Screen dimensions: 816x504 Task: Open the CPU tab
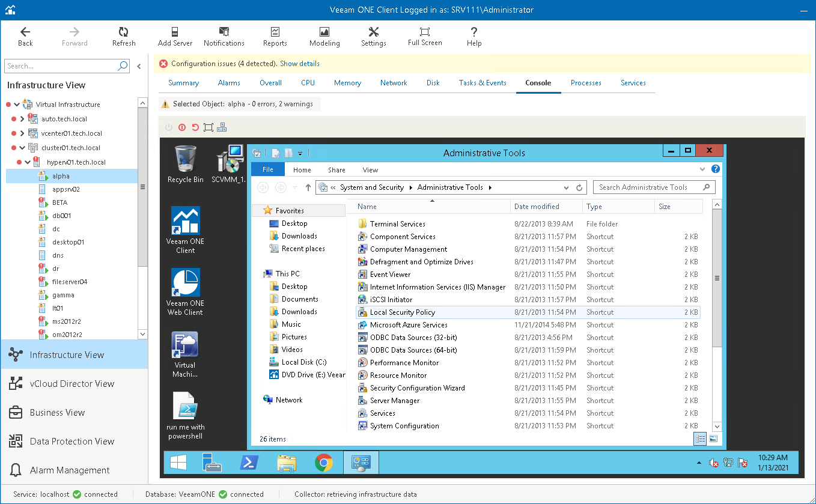pyautogui.click(x=308, y=83)
